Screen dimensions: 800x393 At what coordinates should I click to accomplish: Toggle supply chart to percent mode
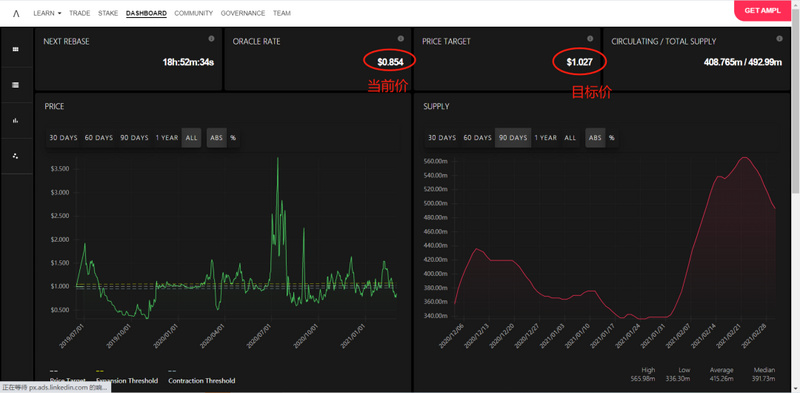(611, 138)
